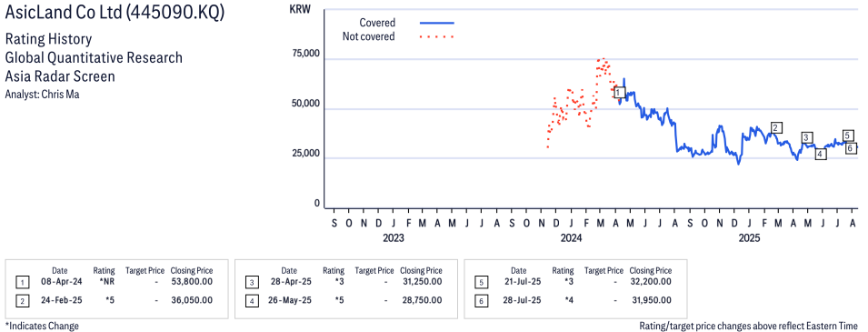Click the *5 rating in the 26-May-25 row
Image resolution: width=868 pixels, height=332 pixels.
click(x=339, y=300)
